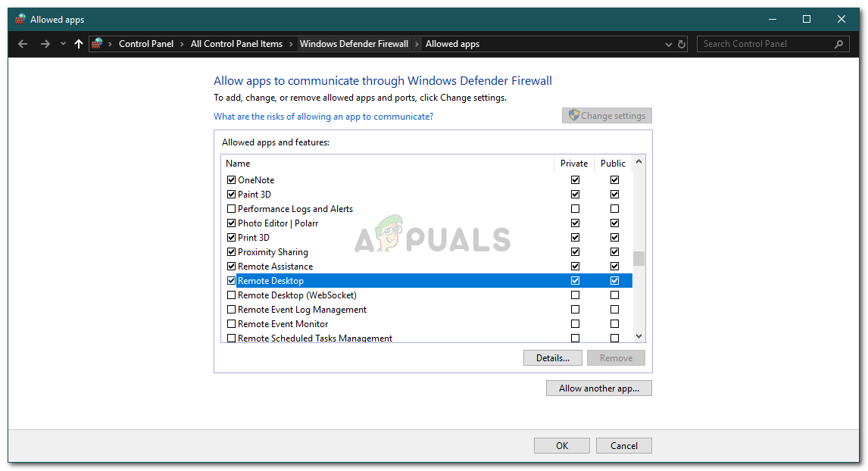Expand chevron after Windows Defender Firewall

tap(417, 44)
